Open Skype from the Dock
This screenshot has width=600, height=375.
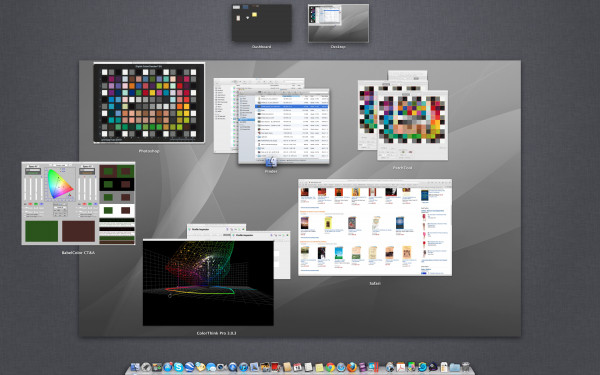pos(178,367)
